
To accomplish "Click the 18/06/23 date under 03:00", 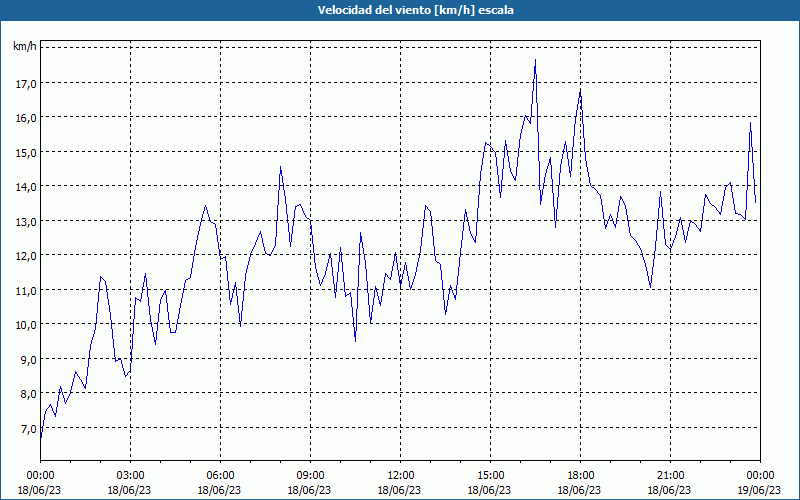I will click(129, 490).
